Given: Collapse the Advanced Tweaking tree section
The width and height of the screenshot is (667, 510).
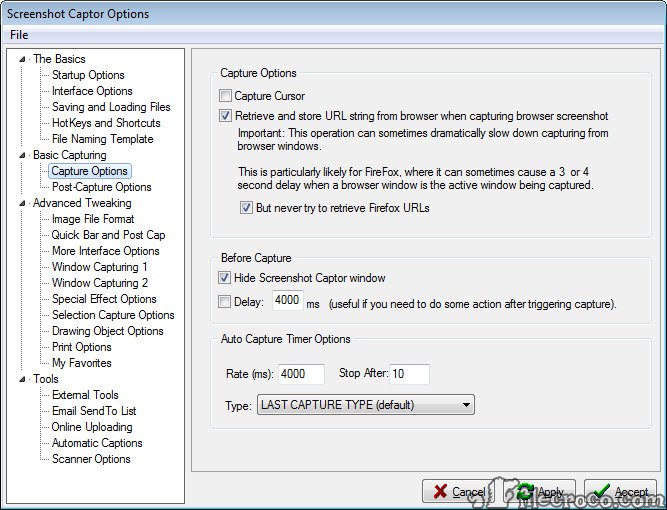Looking at the screenshot, I should [x=23, y=204].
